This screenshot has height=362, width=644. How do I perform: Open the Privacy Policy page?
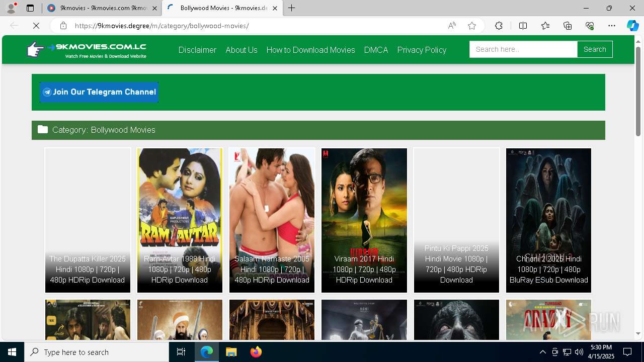click(x=422, y=50)
